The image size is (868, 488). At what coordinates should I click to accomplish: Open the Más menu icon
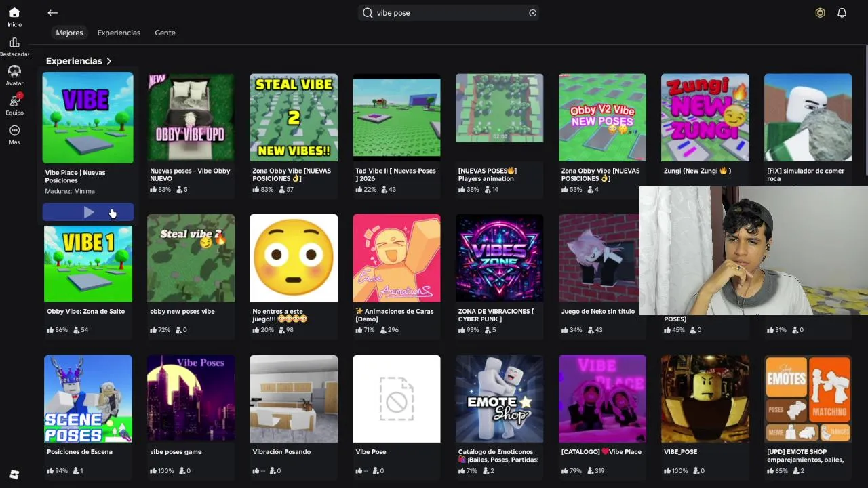click(x=14, y=130)
